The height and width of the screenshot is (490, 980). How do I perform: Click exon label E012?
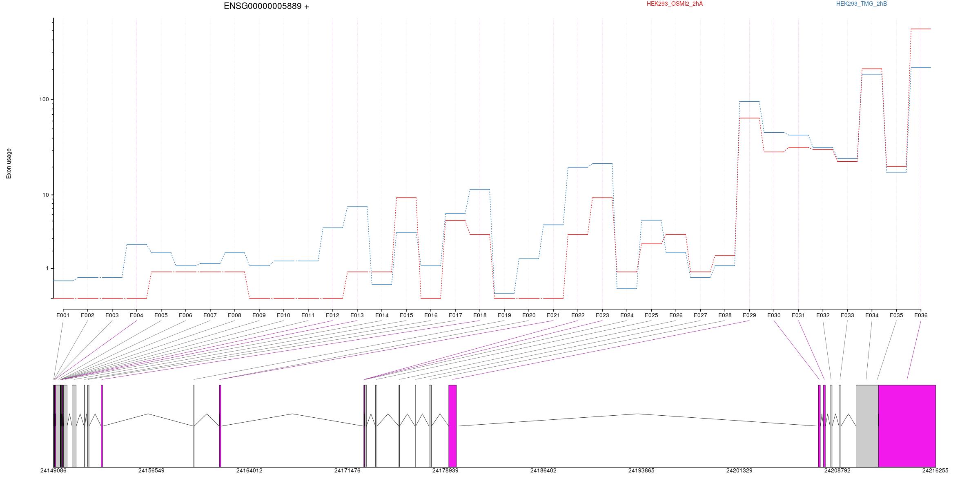click(x=332, y=315)
